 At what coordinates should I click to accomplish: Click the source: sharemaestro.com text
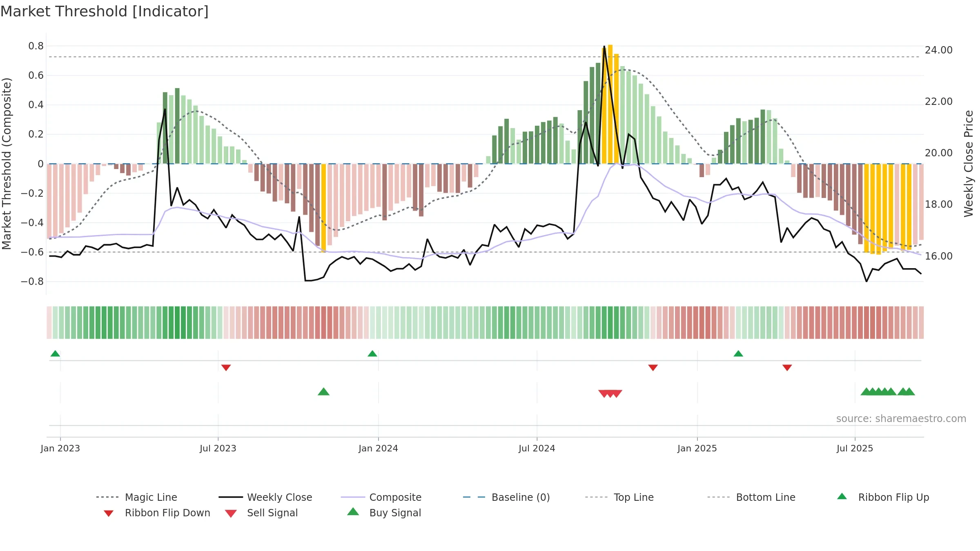[901, 419]
